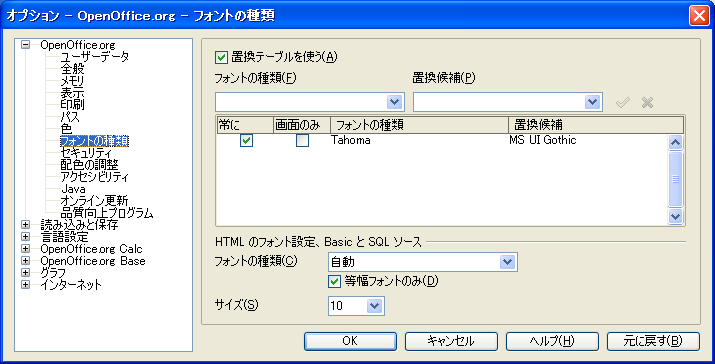Select 色 in the options tree
715x364 pixels.
[x=66, y=129]
